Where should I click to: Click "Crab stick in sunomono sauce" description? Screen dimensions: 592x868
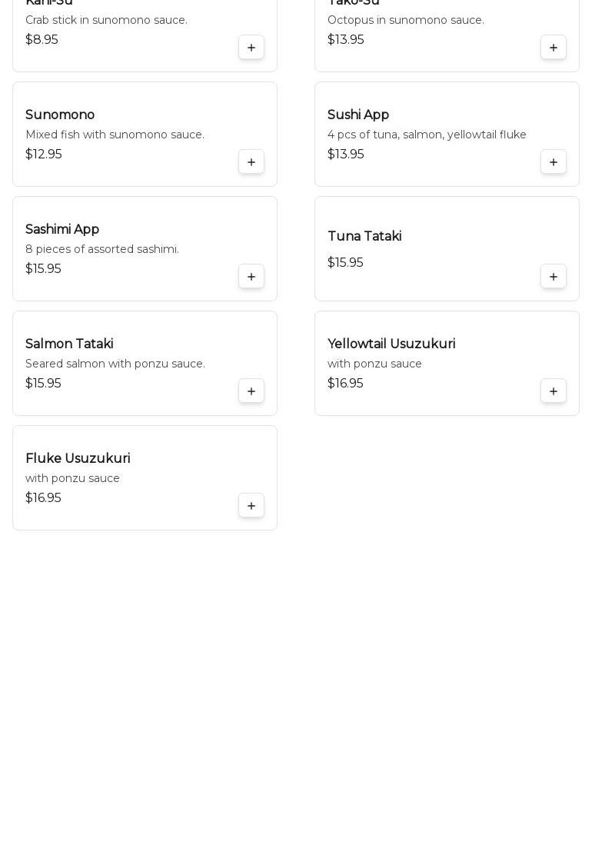[x=106, y=20]
